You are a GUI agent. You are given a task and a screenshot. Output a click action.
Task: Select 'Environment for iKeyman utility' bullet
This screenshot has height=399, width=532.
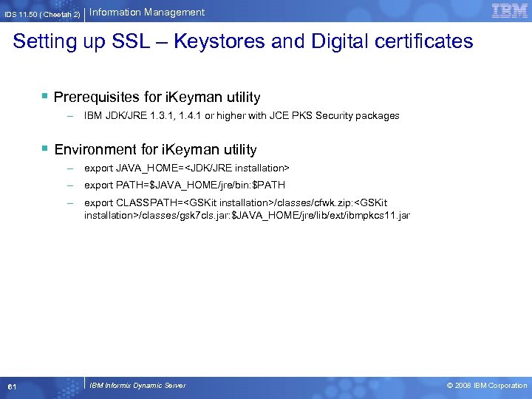coord(155,149)
